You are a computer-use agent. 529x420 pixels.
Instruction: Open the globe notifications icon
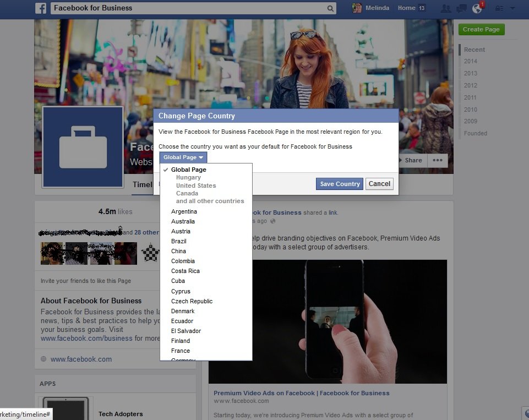[477, 8]
